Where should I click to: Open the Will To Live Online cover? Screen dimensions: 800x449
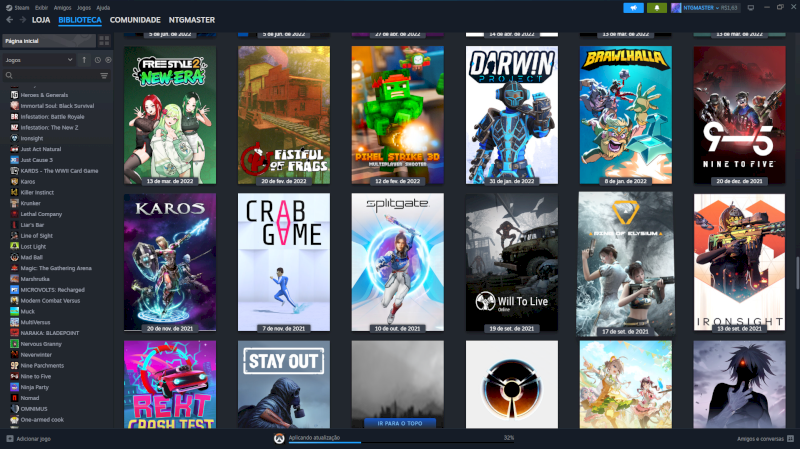(512, 262)
